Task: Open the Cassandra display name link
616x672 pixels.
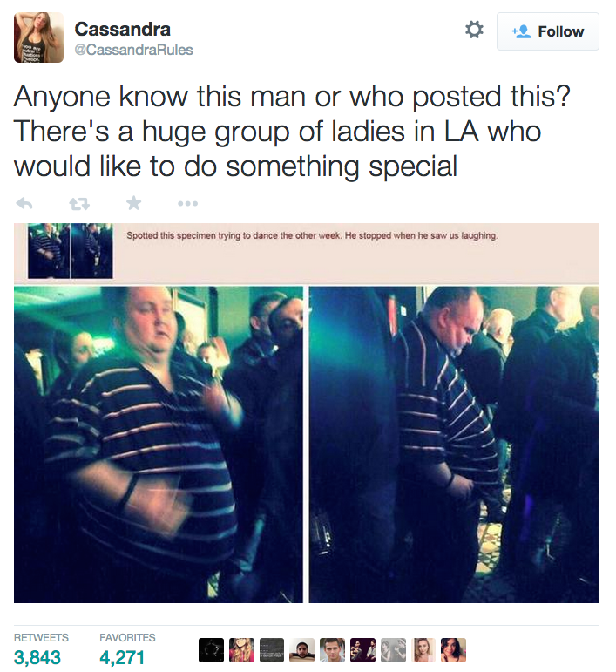Action: (123, 29)
